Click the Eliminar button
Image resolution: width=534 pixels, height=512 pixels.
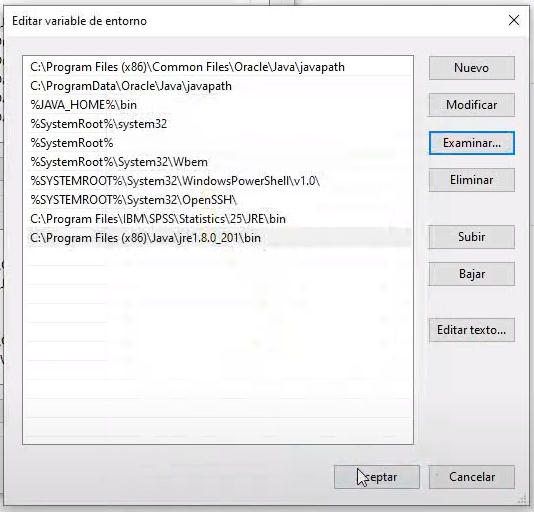pyautogui.click(x=471, y=180)
